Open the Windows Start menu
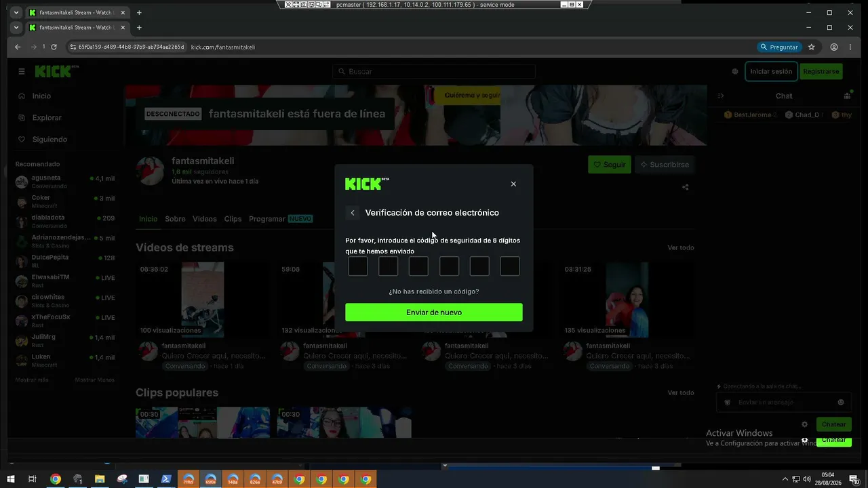Image resolution: width=868 pixels, height=488 pixels. pyautogui.click(x=10, y=479)
